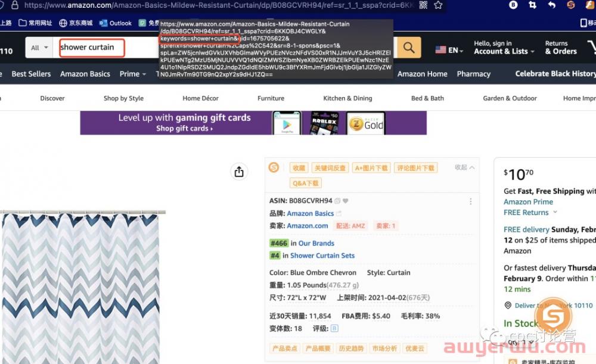Click the B rating badge icon
The width and height of the screenshot is (596, 364).
coord(334,328)
